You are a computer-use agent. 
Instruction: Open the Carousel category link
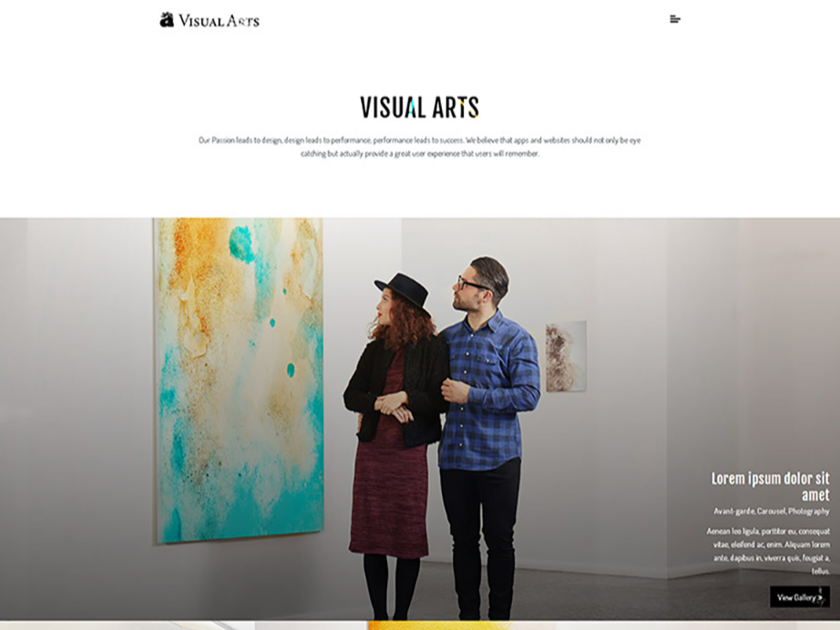coord(771,511)
